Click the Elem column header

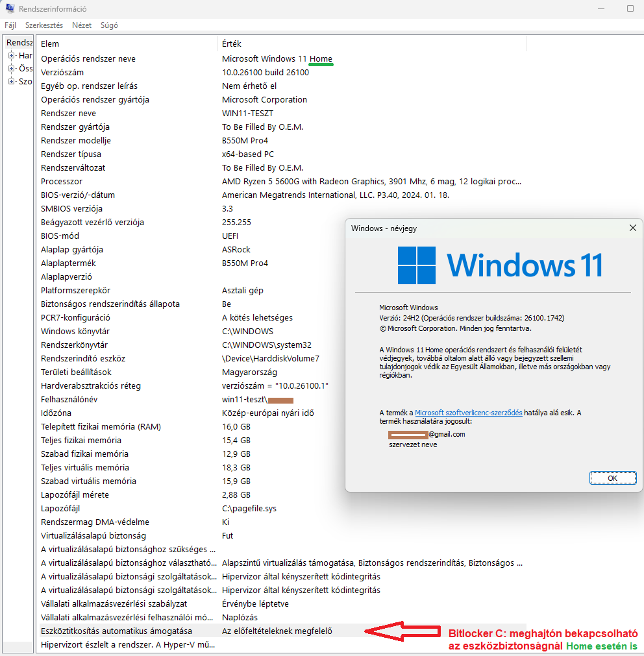coord(128,43)
